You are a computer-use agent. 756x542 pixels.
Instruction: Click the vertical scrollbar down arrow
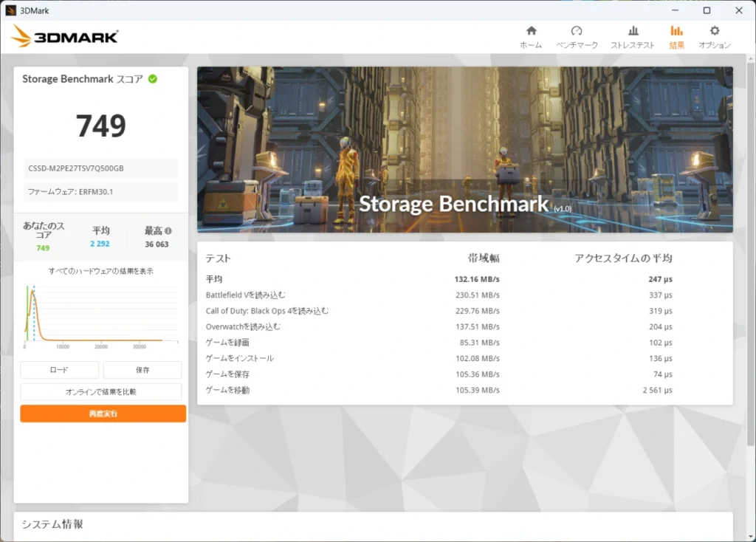751,536
